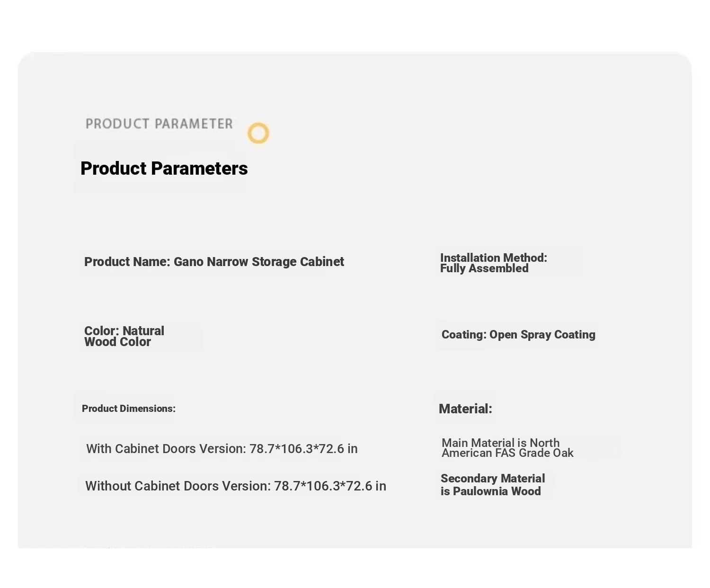This screenshot has height=588, width=710.
Task: Click the Coating label
Action: click(x=464, y=335)
